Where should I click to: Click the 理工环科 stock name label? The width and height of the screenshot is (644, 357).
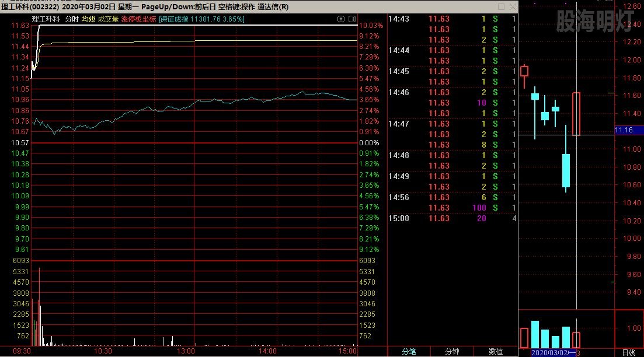(x=46, y=19)
